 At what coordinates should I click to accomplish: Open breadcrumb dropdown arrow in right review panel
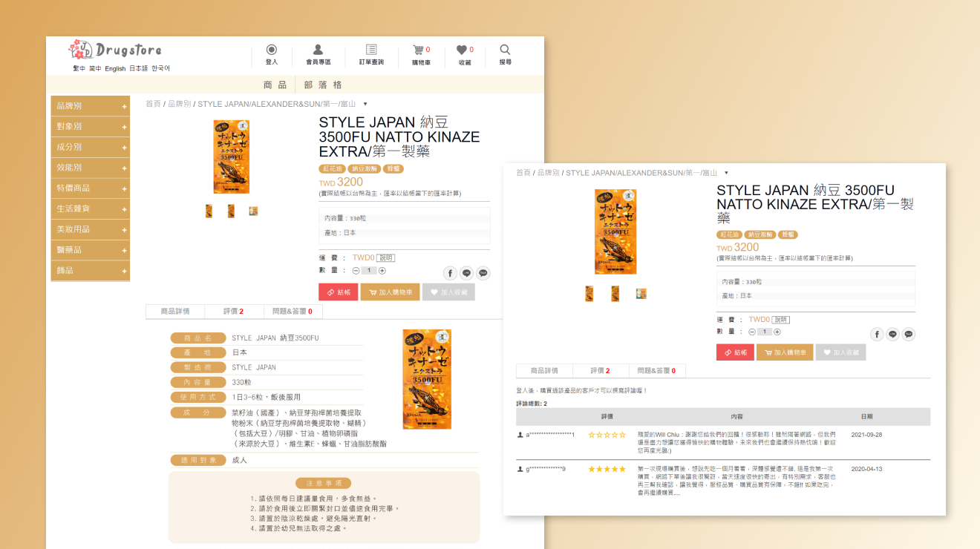click(x=726, y=173)
